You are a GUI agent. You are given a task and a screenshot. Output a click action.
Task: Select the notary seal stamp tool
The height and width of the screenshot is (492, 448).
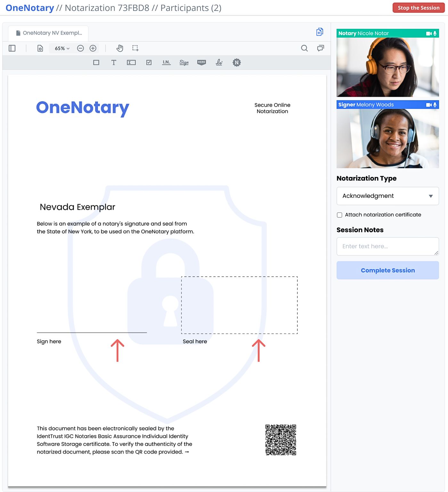237,62
